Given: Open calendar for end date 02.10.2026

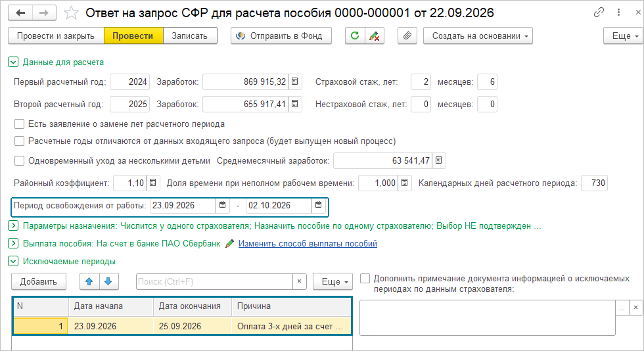Looking at the screenshot, I should coord(318,205).
